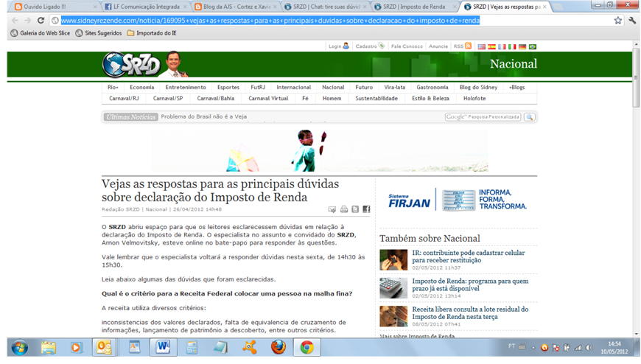The height and width of the screenshot is (364, 641).
Task: Click the SRZD logo in header
Action: 132,64
